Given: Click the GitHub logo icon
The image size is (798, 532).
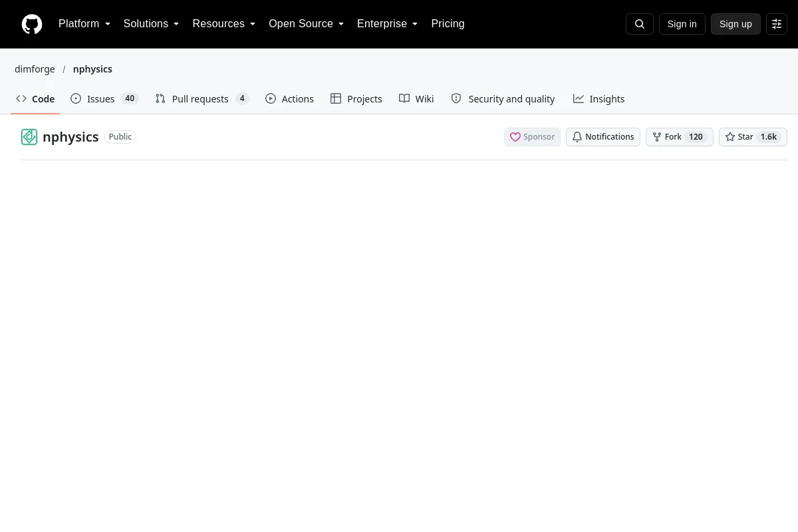Looking at the screenshot, I should pyautogui.click(x=32, y=24).
